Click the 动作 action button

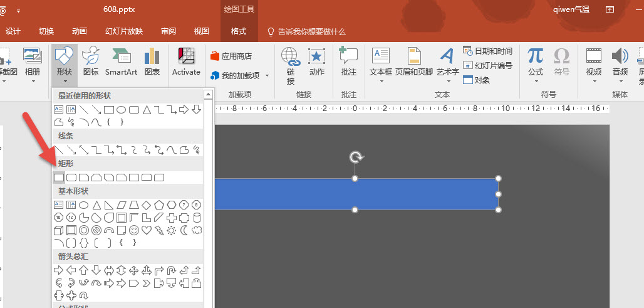(x=316, y=61)
